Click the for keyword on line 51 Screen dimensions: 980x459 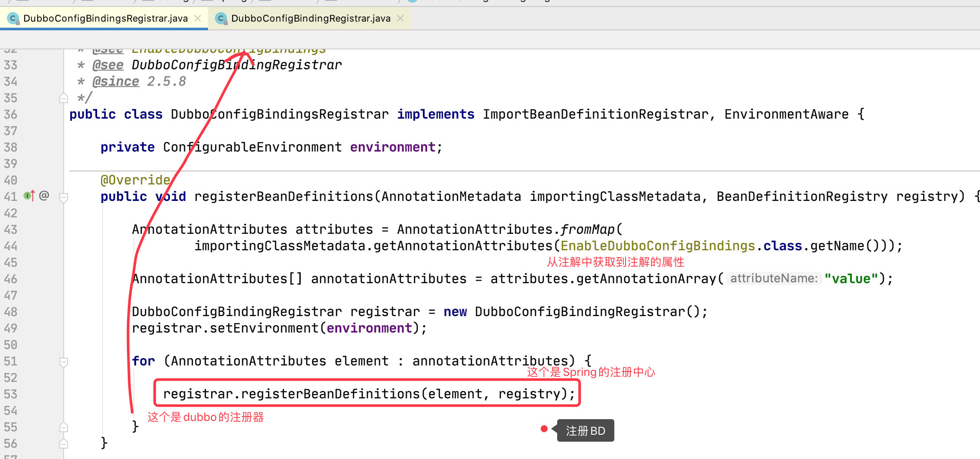pyautogui.click(x=143, y=361)
